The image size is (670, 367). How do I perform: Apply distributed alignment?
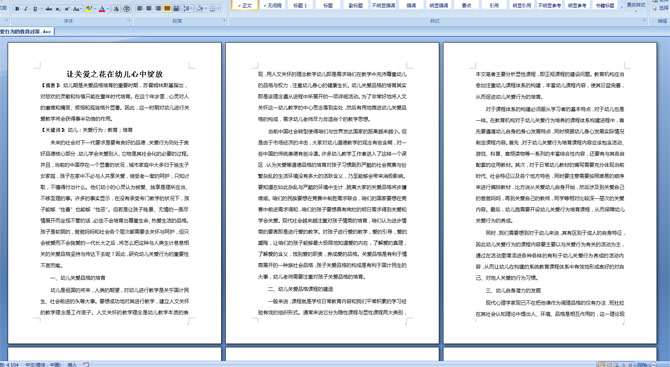[x=176, y=9]
